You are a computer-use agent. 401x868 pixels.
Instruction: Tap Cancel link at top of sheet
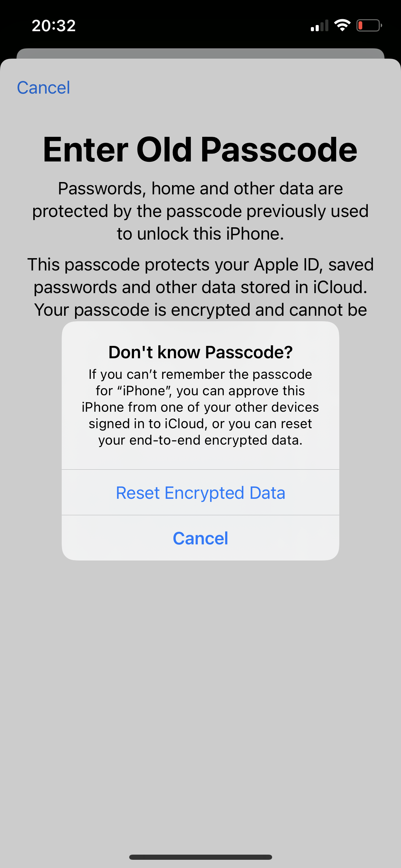[44, 88]
